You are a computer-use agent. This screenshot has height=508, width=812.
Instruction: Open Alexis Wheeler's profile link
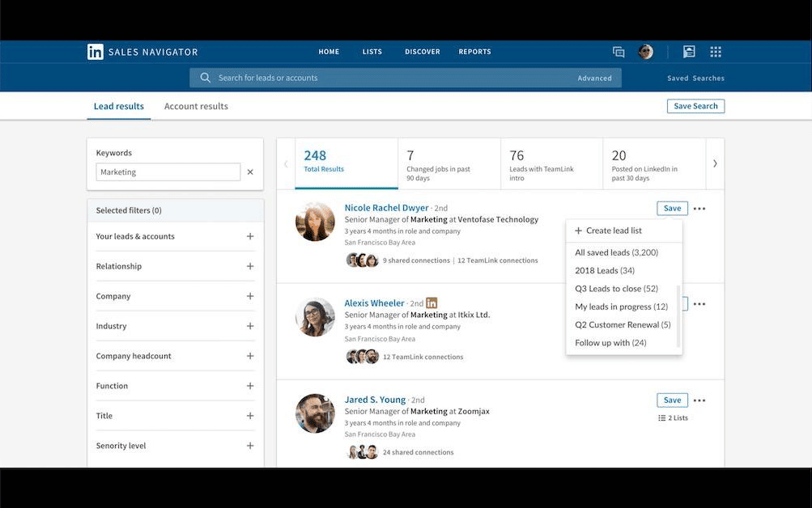pyautogui.click(x=374, y=303)
